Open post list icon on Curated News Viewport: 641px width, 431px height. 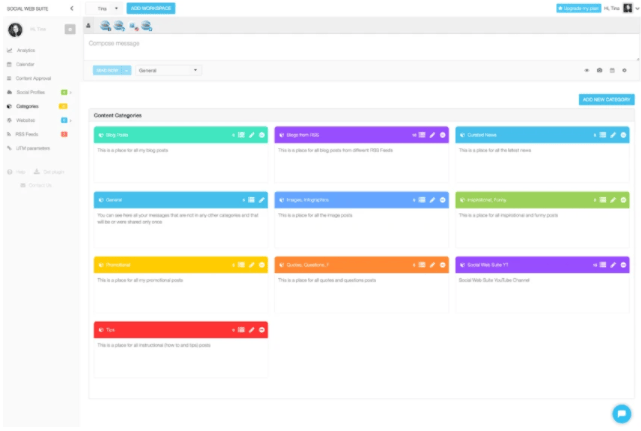click(x=602, y=134)
